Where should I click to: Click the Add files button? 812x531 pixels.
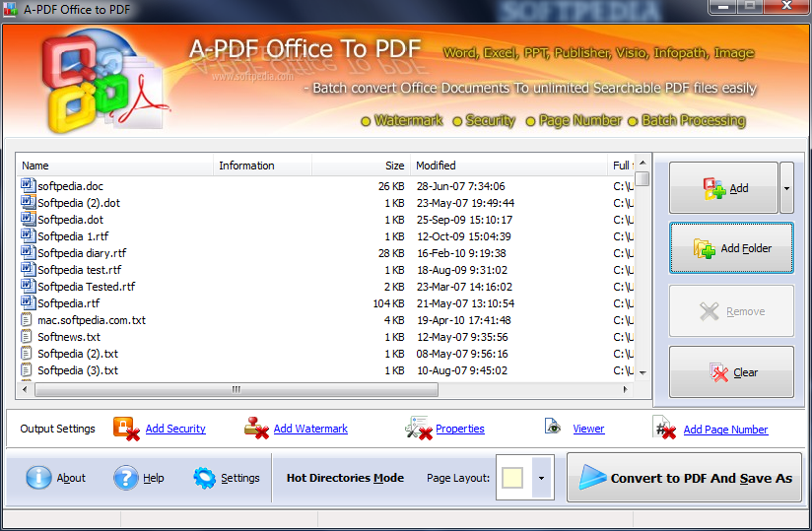tap(723, 188)
